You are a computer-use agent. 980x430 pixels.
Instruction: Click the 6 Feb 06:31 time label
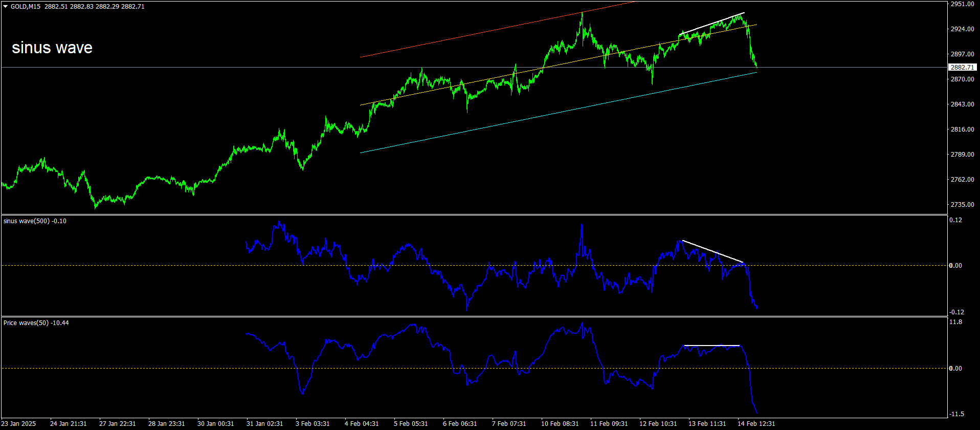point(460,424)
